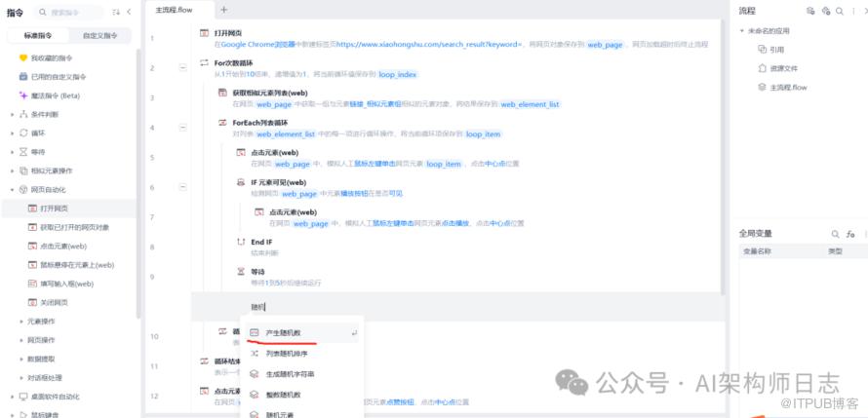Click the 点击播放 element link in line 7
The image size is (868, 418).
pyautogui.click(x=455, y=224)
